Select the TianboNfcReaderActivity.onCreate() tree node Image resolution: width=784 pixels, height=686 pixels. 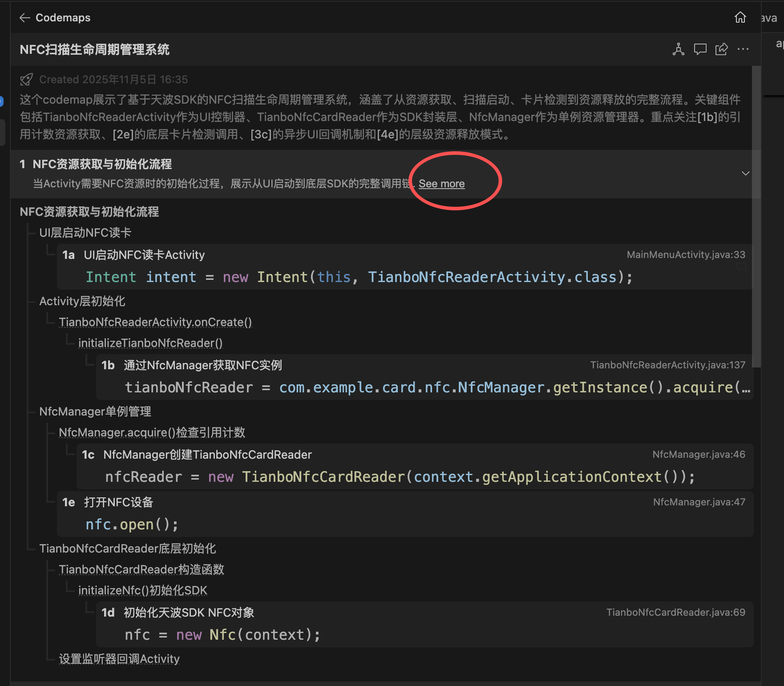(x=155, y=322)
